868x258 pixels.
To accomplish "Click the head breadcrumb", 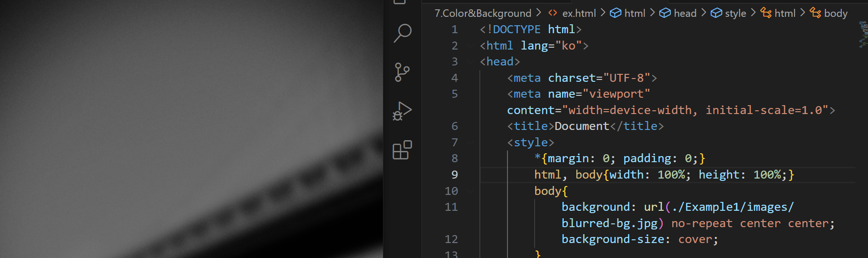I will 678,13.
